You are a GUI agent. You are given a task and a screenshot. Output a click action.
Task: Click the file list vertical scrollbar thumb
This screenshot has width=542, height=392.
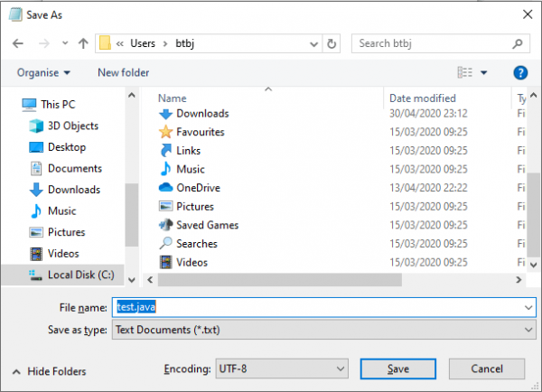point(533,214)
